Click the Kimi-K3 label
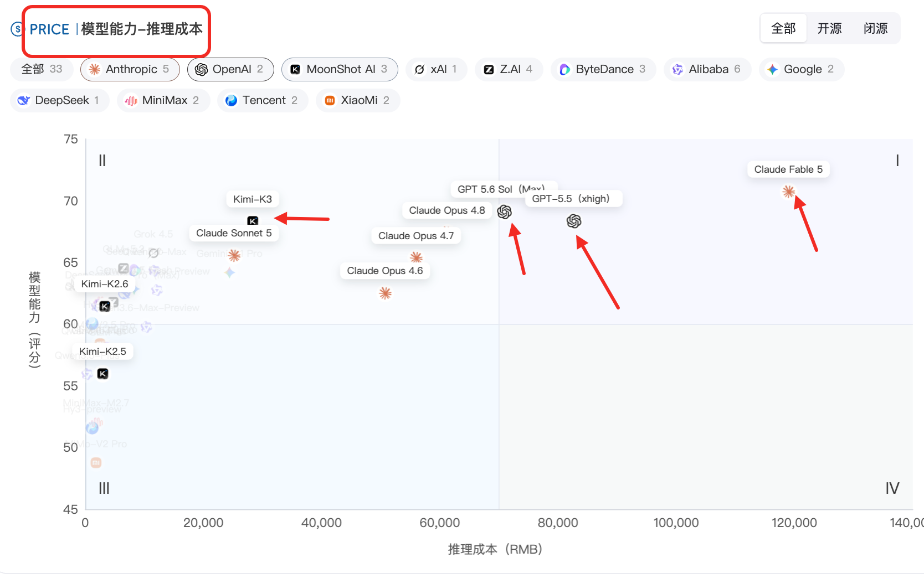This screenshot has width=924, height=578. pos(253,199)
